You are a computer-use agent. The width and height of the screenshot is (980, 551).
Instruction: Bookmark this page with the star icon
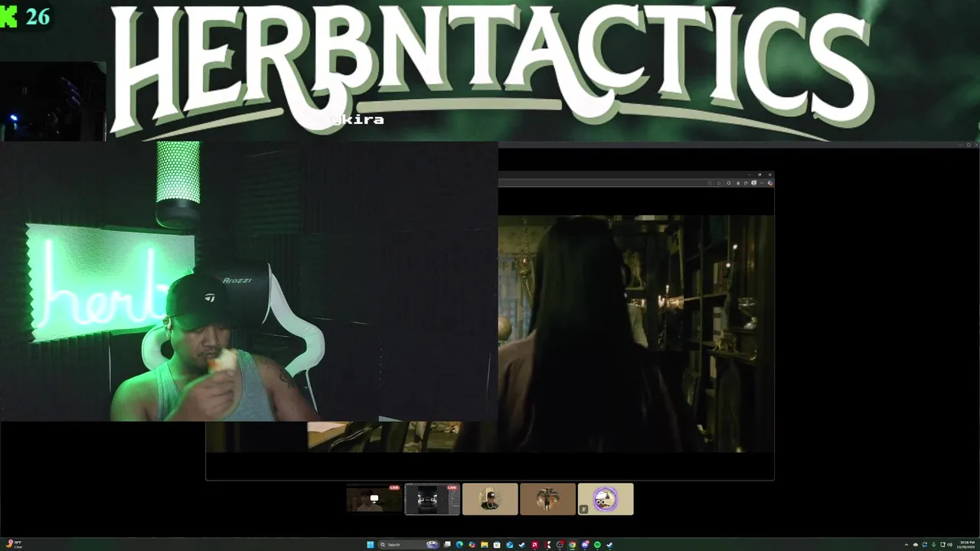[719, 183]
